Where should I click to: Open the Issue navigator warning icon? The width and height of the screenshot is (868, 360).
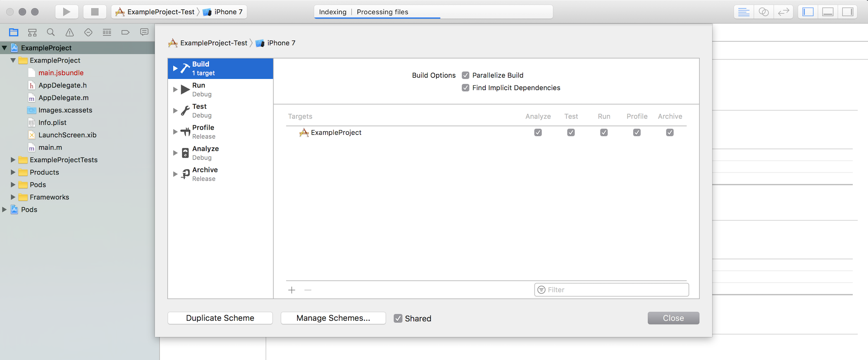click(69, 32)
